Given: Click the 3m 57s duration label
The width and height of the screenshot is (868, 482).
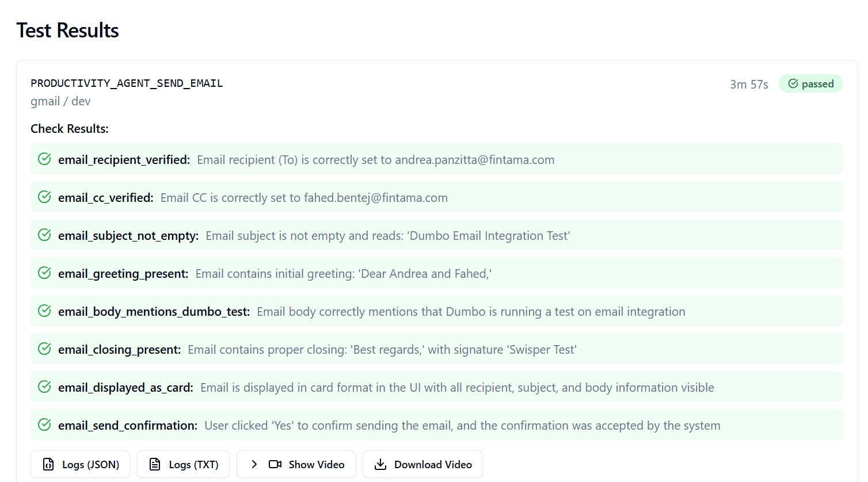Looking at the screenshot, I should (x=749, y=85).
